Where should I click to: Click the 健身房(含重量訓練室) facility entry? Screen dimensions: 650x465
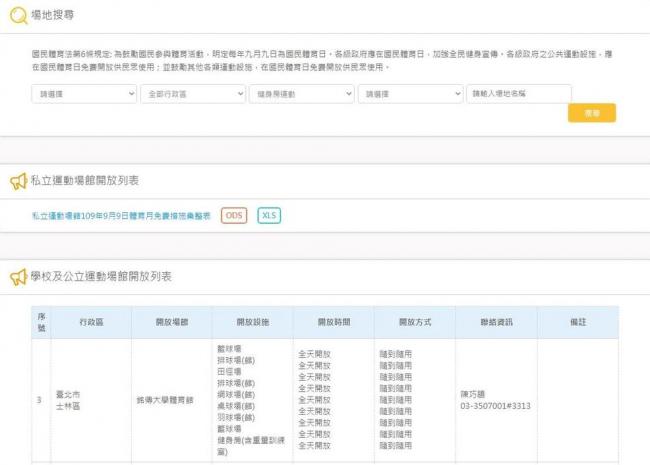click(x=251, y=446)
